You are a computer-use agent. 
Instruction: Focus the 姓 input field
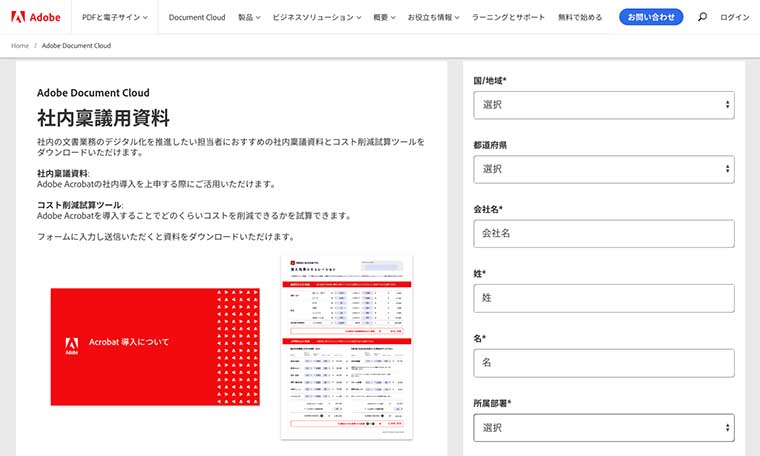coord(603,298)
